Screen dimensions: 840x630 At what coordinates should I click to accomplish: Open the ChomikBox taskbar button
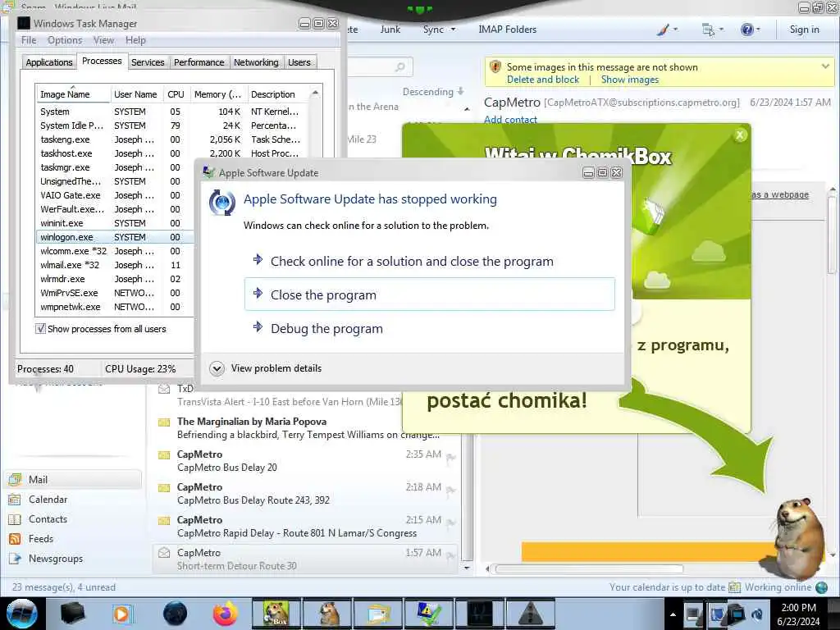pyautogui.click(x=276, y=614)
